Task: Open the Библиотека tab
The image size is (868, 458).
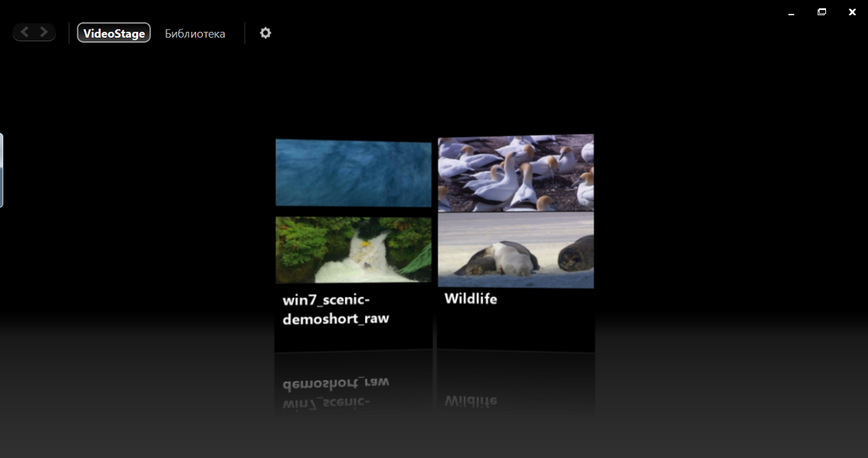Action: 195,33
